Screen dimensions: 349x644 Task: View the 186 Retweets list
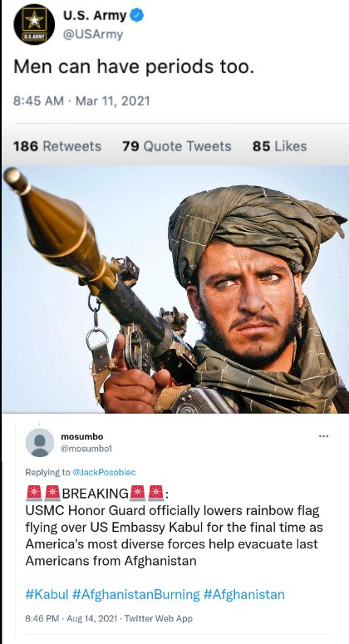point(57,146)
